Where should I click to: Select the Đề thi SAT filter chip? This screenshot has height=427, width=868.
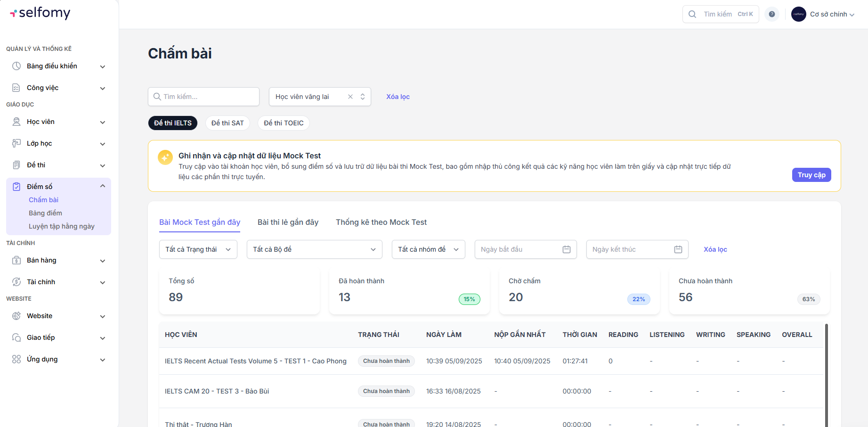click(x=227, y=123)
